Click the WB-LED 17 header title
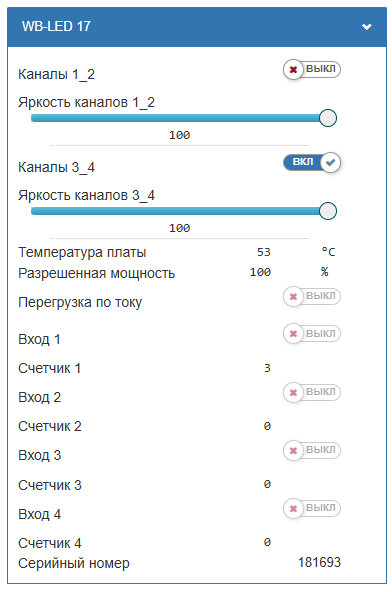 coord(56,26)
